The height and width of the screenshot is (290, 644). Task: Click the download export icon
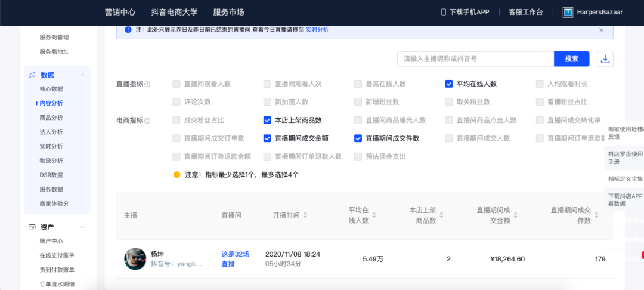click(x=605, y=59)
